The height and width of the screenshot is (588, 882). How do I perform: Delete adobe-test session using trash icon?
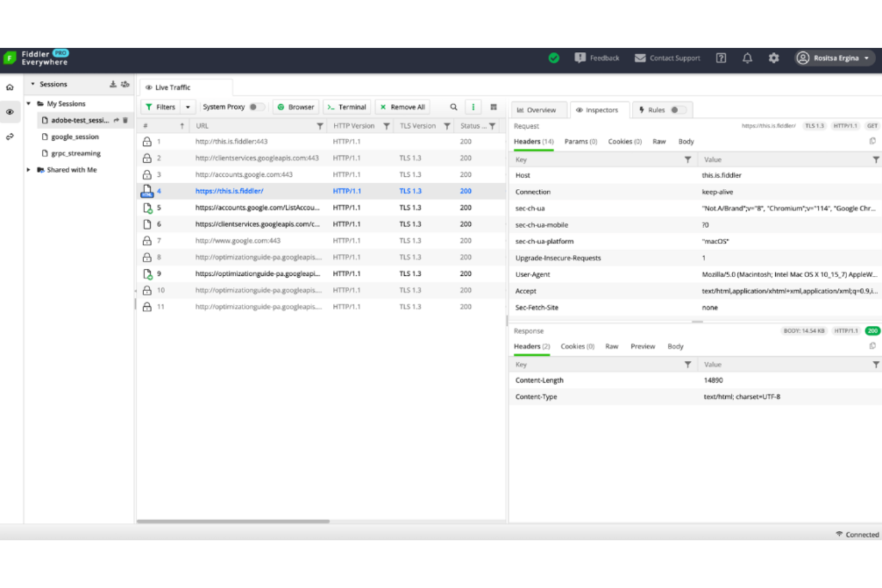125,120
